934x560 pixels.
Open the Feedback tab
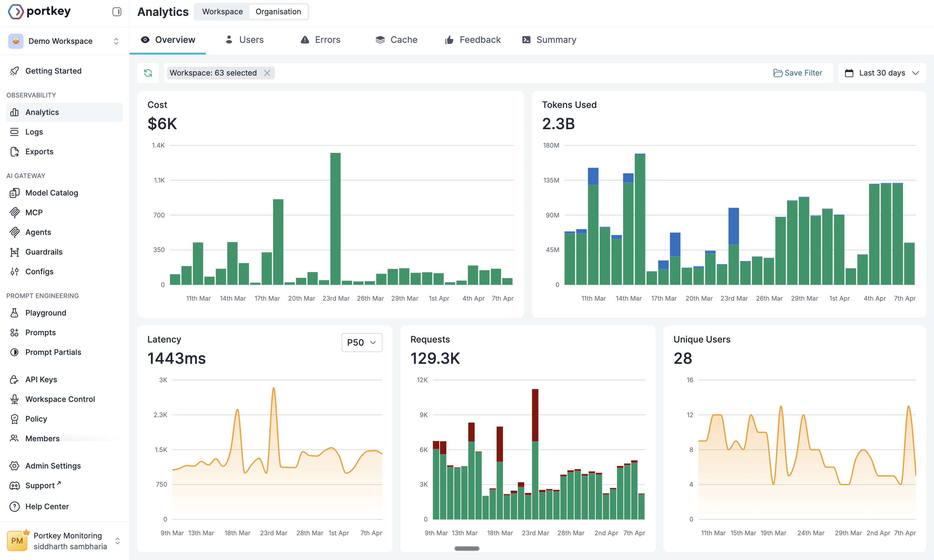pyautogui.click(x=472, y=39)
